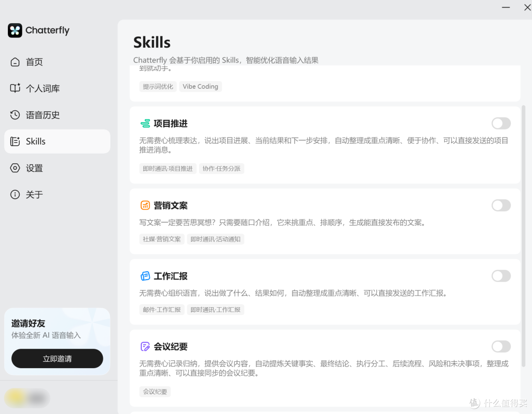Click the 工作汇报 description text

coord(294,293)
